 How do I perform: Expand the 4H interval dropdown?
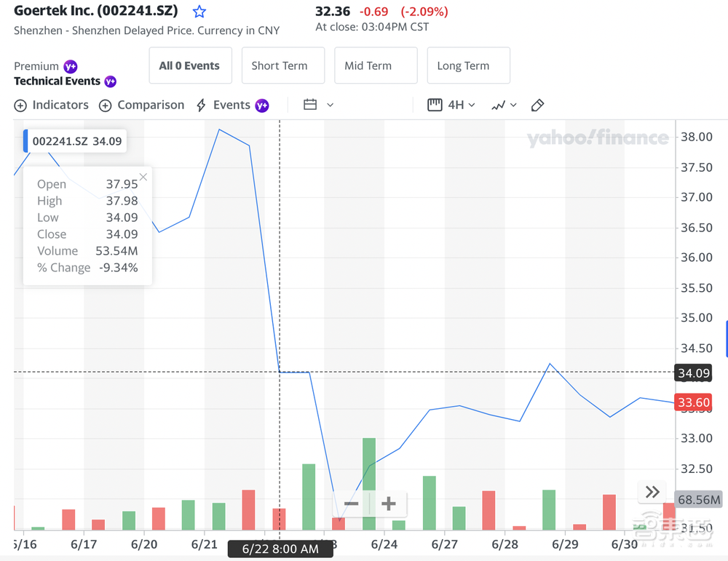(x=451, y=106)
